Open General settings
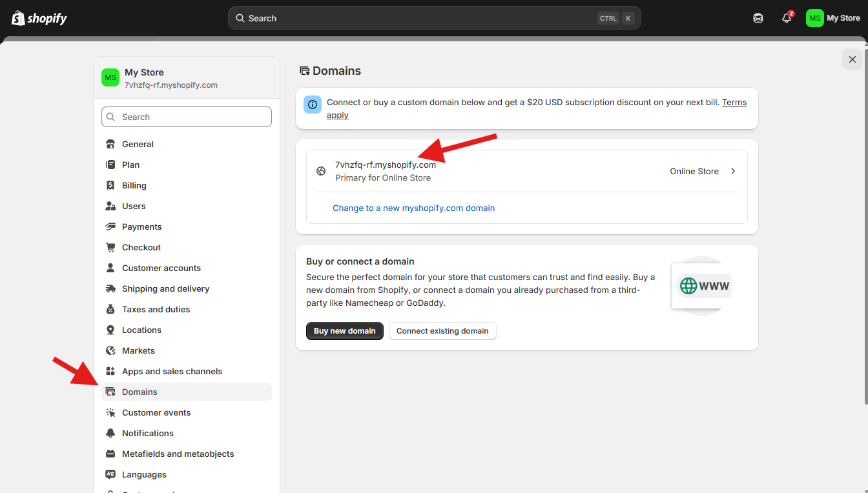Image resolution: width=868 pixels, height=493 pixels. [187, 144]
